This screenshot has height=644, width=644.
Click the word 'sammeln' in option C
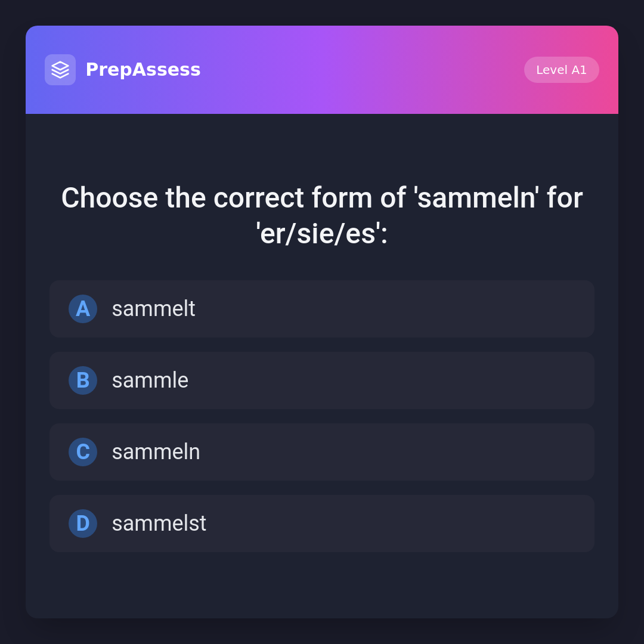(156, 452)
